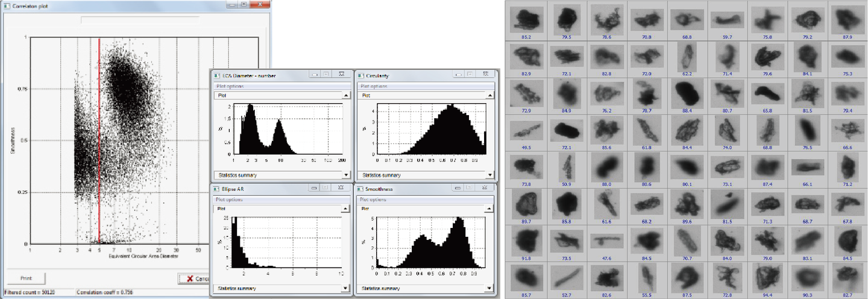Click the ECA Diameter window title icon
This screenshot has width=868, height=299.
point(218,76)
